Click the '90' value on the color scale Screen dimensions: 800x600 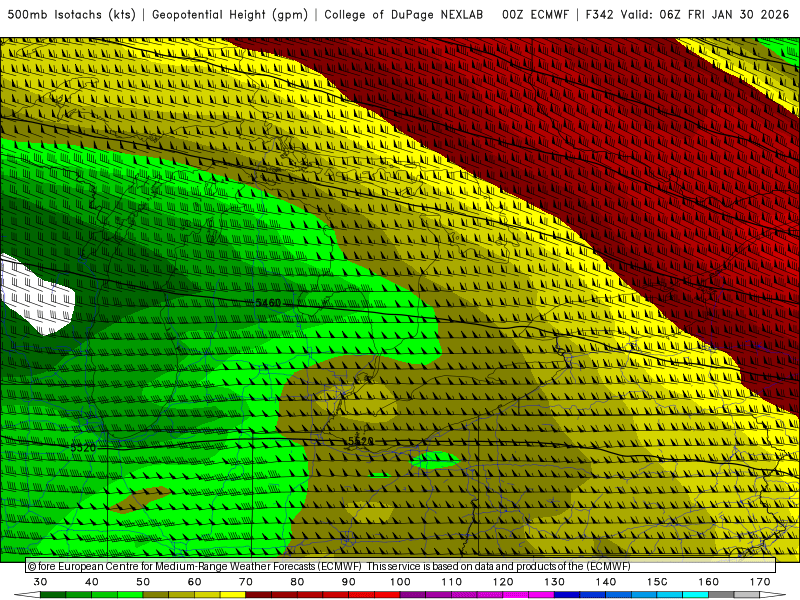348,582
